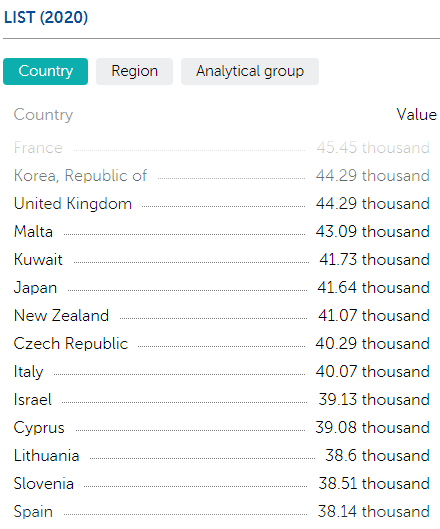Click the Italy list item
The image size is (440, 529).
[222, 372]
